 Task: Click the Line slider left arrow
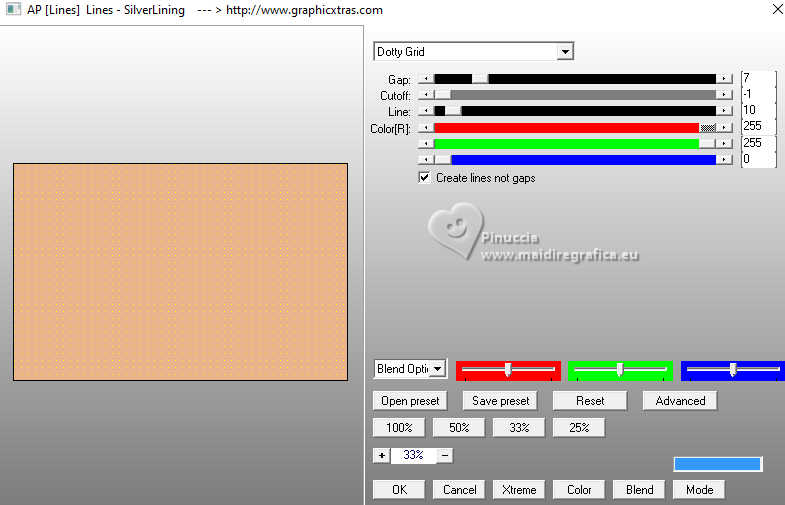426,111
